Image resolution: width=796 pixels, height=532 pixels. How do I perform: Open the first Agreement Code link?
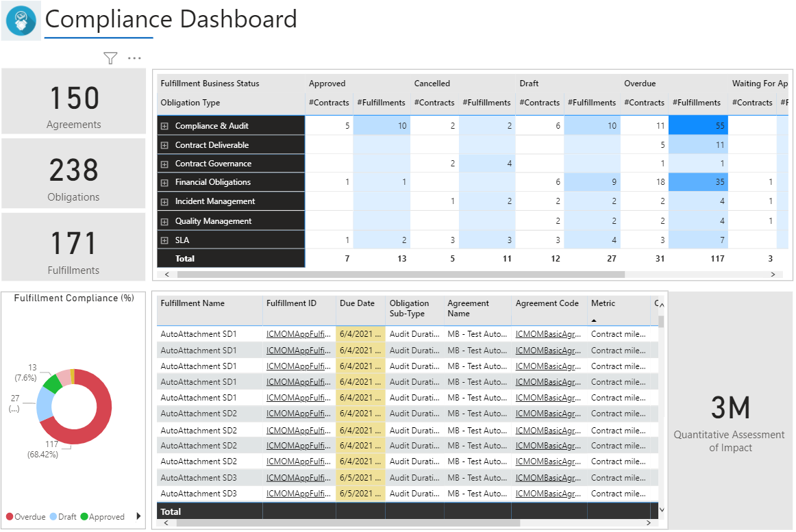(548, 334)
